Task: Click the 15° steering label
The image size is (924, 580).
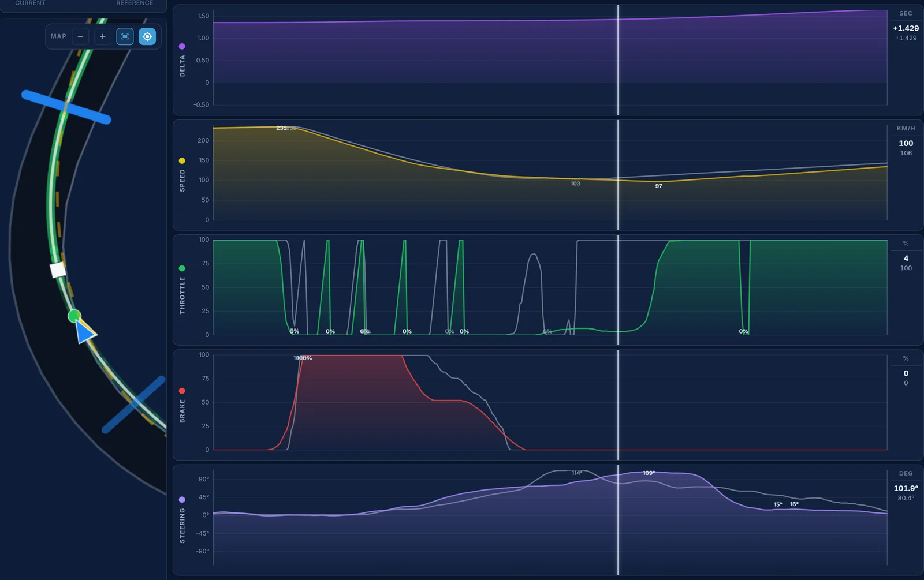Action: 778,504
